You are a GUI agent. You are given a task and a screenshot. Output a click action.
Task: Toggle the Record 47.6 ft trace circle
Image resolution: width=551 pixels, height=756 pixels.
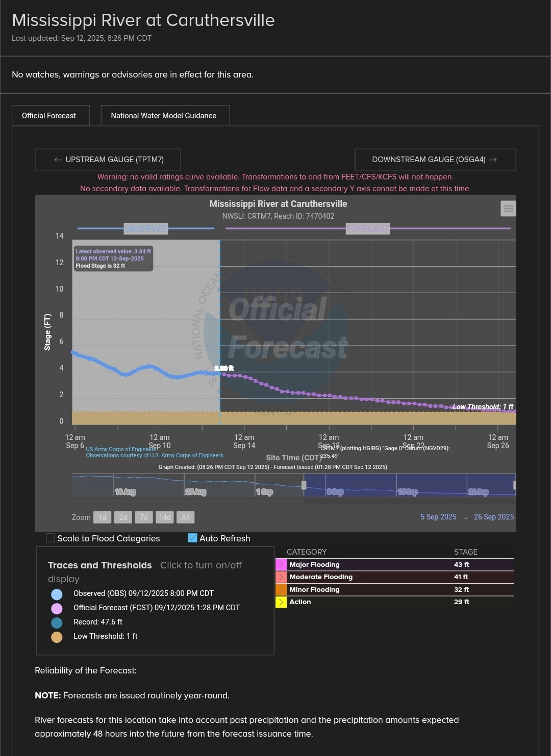[x=57, y=622]
